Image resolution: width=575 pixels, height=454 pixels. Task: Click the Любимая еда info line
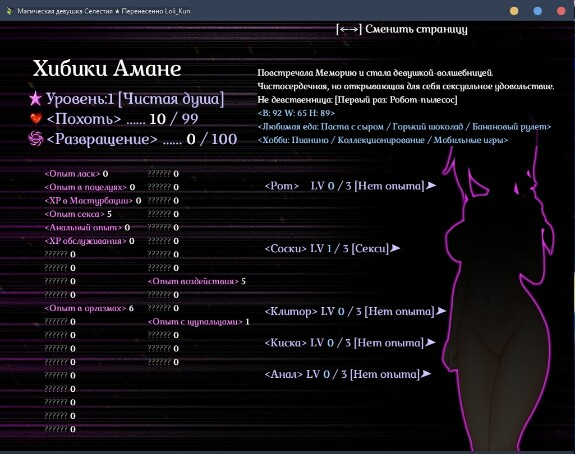click(x=404, y=127)
